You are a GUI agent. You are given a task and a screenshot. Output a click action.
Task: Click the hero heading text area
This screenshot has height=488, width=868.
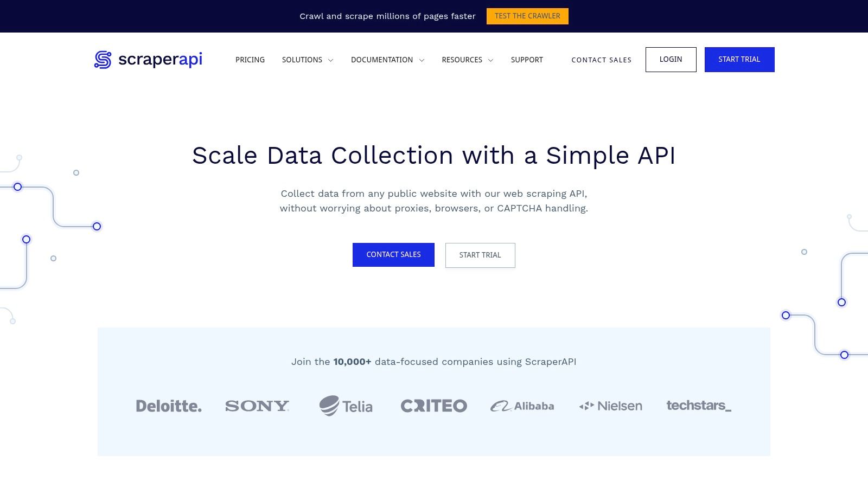(434, 156)
